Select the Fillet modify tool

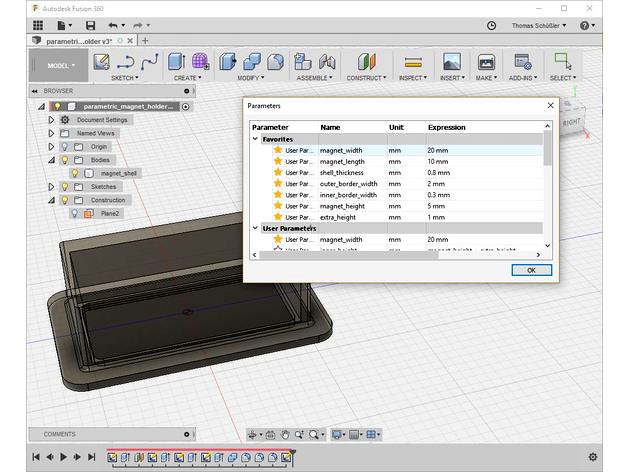(x=276, y=62)
